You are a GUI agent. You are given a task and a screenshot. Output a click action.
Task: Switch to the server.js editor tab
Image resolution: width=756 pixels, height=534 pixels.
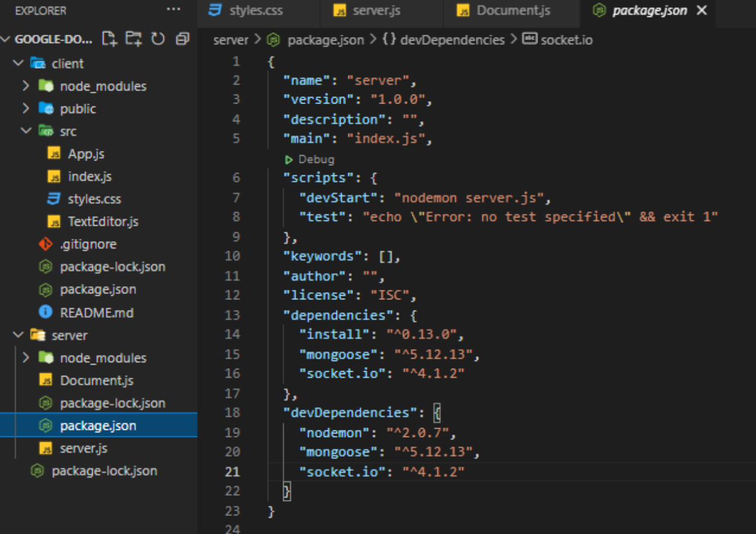(382, 11)
